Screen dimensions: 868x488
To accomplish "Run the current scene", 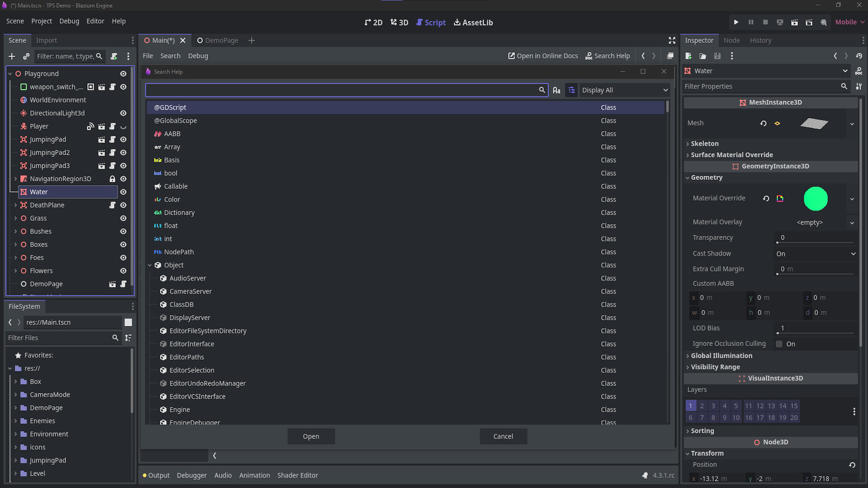I will tap(794, 22).
